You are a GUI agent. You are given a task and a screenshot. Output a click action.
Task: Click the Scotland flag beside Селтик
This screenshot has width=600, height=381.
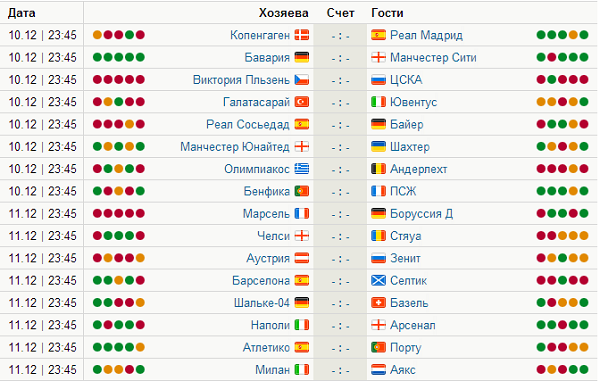(378, 280)
